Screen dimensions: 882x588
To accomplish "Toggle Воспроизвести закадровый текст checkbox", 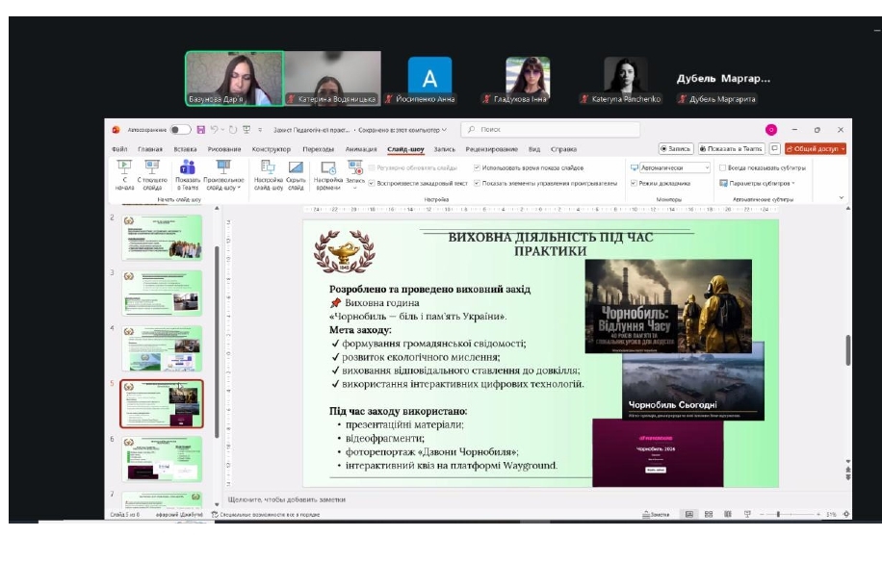I will pos(372,183).
